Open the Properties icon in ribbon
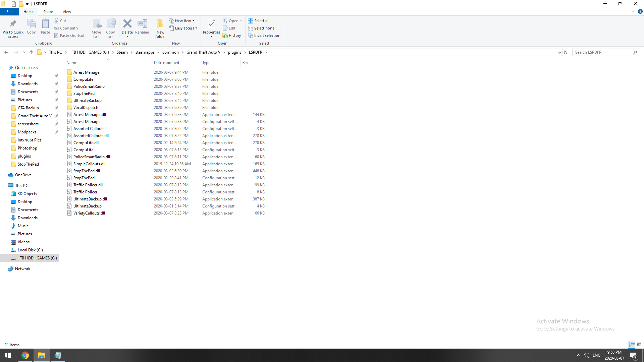The image size is (644, 362). [211, 24]
